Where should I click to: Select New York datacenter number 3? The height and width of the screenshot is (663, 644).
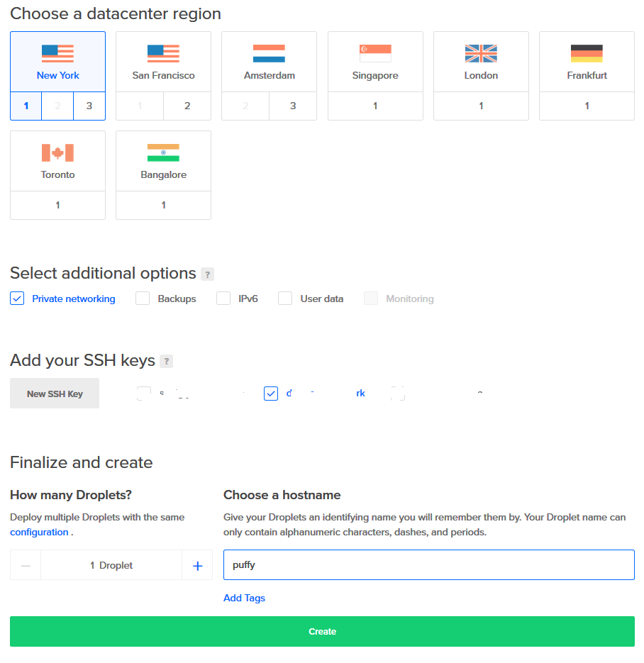pos(89,106)
